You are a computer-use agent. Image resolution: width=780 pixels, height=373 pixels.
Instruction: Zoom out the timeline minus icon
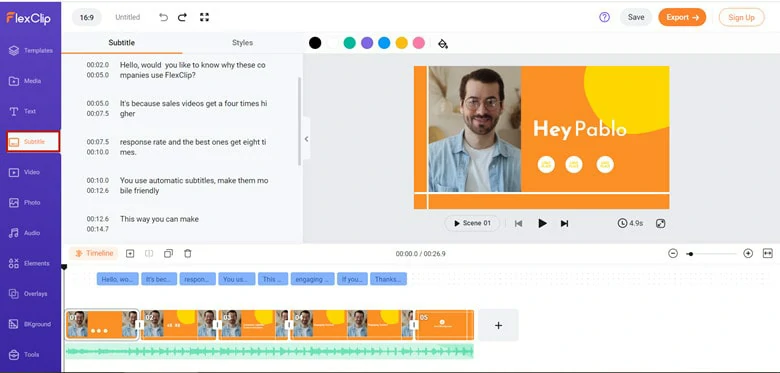[x=673, y=254]
